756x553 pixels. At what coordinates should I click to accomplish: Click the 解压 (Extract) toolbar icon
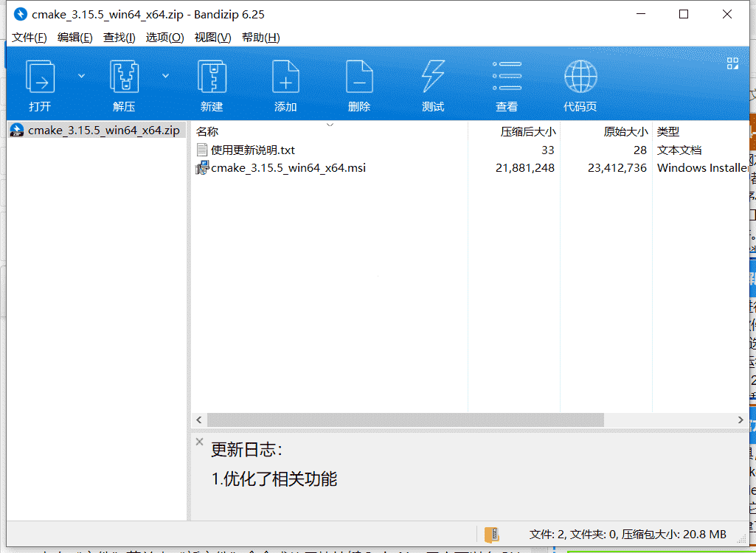pos(124,77)
